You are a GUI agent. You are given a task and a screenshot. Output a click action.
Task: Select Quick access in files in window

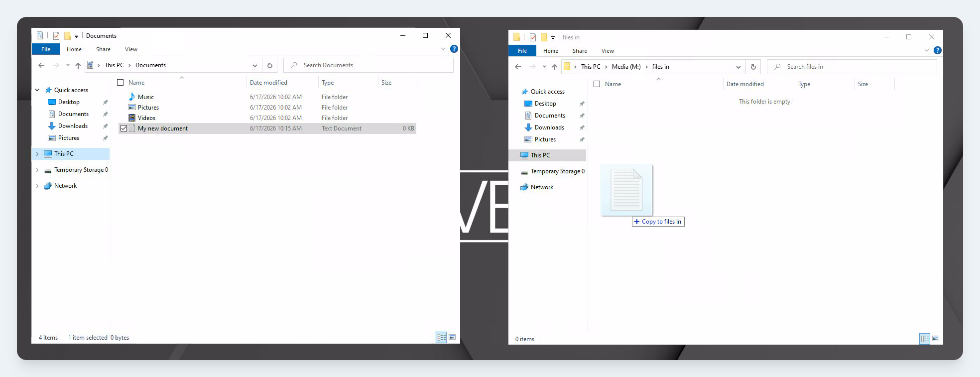click(547, 92)
